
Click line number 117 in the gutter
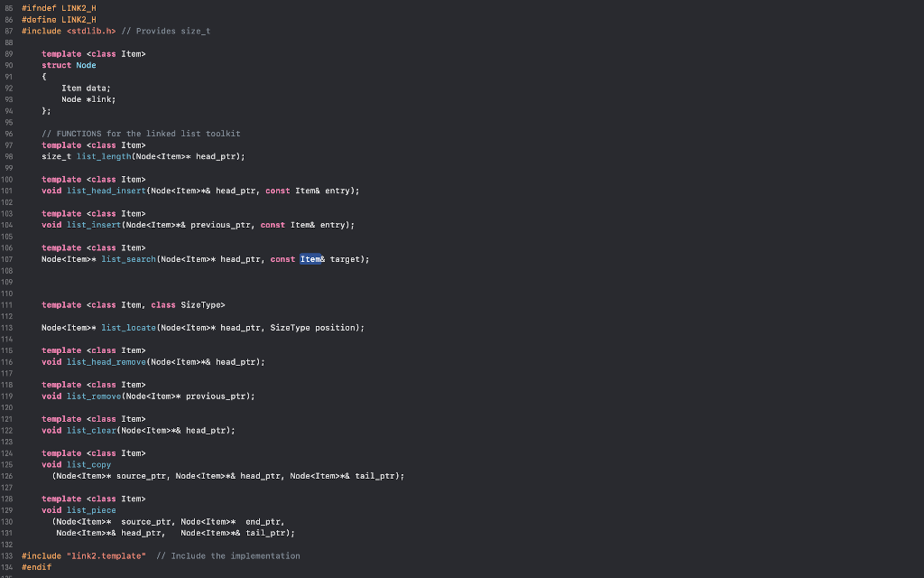(x=7, y=373)
